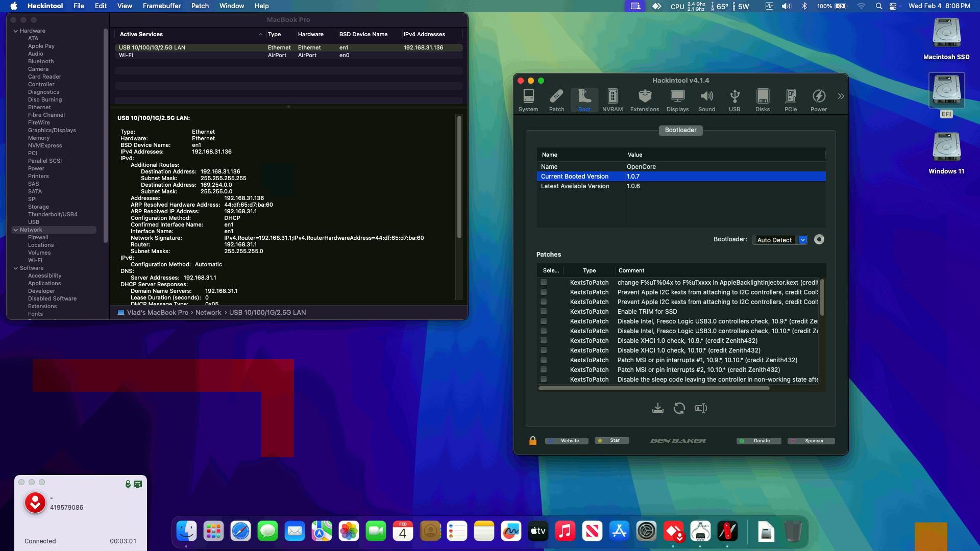Viewport: 980px width, 551px height.
Task: Open the NVRAM toolbar icon
Action: pyautogui.click(x=612, y=101)
